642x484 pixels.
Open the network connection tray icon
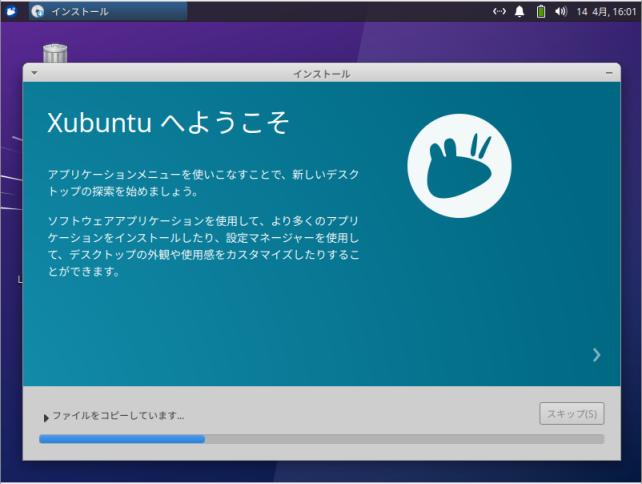[499, 11]
